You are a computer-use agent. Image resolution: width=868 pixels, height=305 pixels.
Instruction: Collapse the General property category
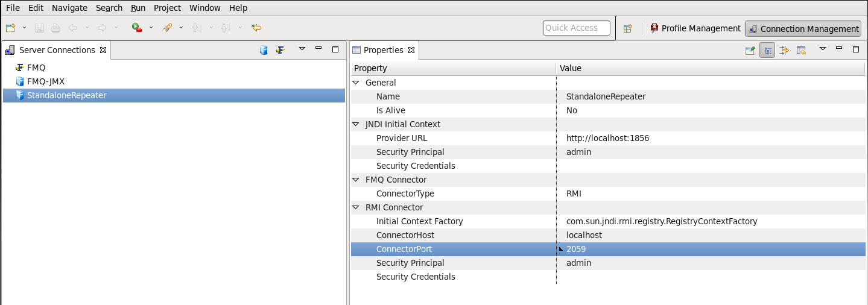coord(356,83)
